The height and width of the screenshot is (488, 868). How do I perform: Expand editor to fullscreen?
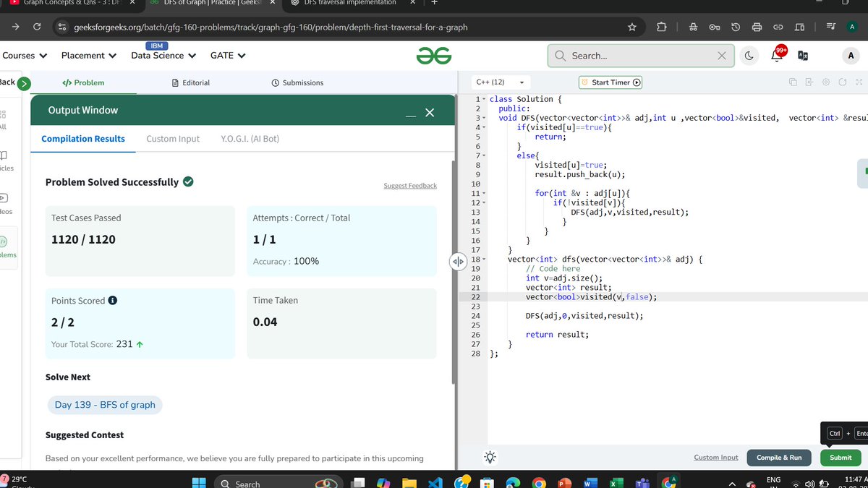(x=859, y=82)
